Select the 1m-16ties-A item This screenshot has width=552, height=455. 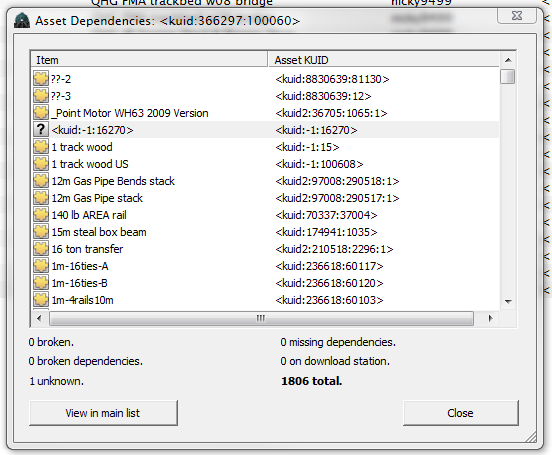click(x=80, y=266)
